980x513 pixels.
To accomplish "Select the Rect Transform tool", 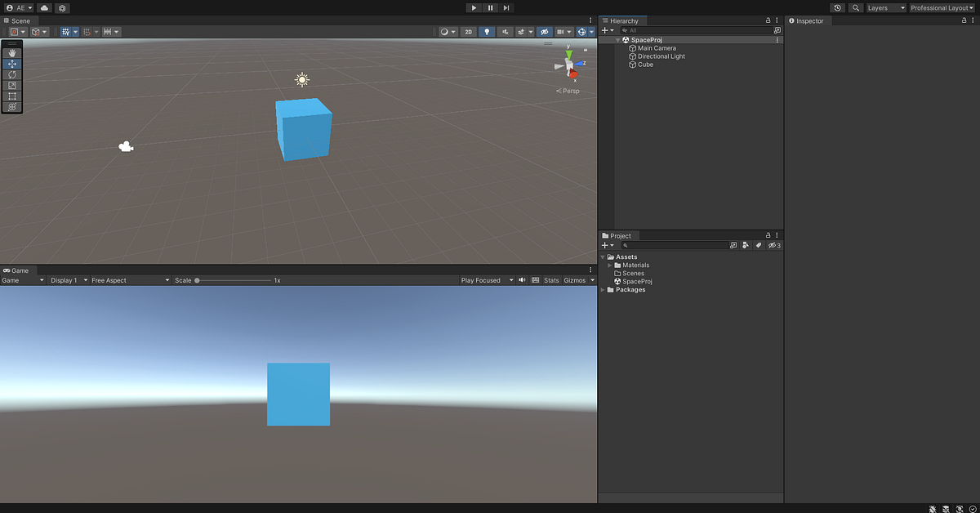I will (x=11, y=96).
